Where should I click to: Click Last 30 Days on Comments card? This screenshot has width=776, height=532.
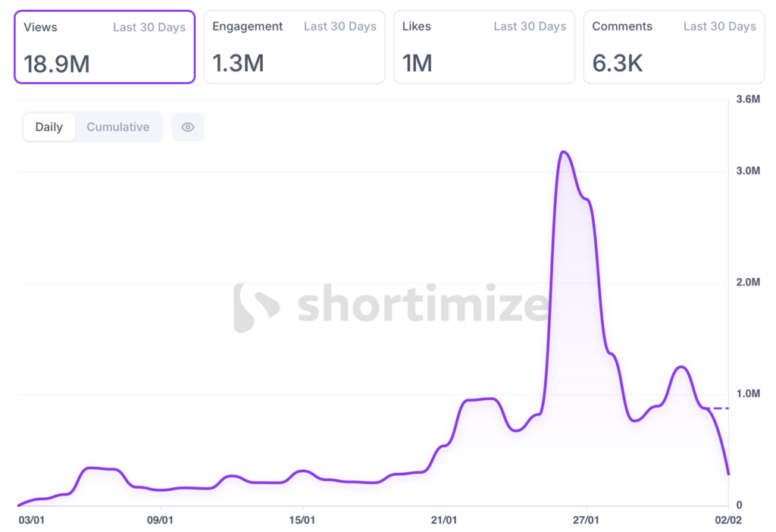point(719,27)
